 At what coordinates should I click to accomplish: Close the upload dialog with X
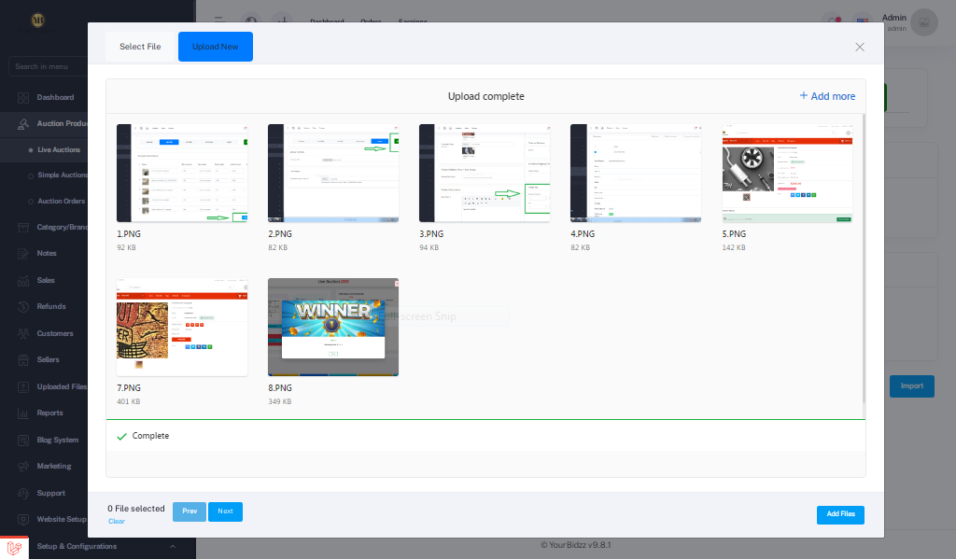coord(860,47)
